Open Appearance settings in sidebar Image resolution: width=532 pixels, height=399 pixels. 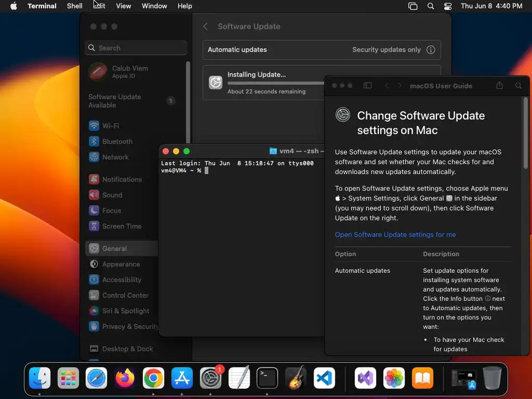click(x=115, y=264)
